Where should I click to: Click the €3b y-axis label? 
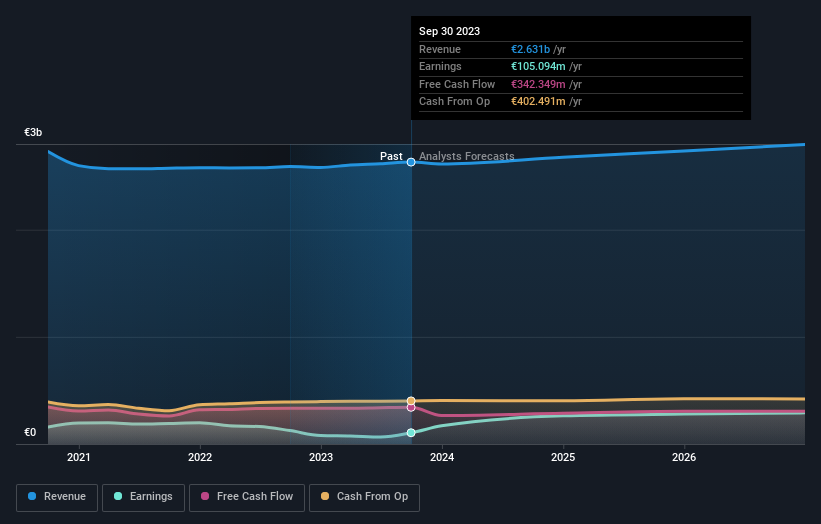click(33, 132)
